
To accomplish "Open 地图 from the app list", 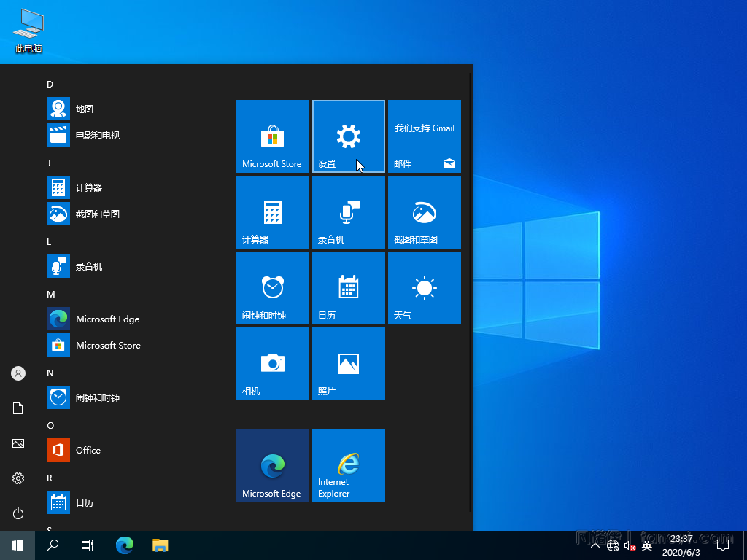I will (x=133, y=109).
